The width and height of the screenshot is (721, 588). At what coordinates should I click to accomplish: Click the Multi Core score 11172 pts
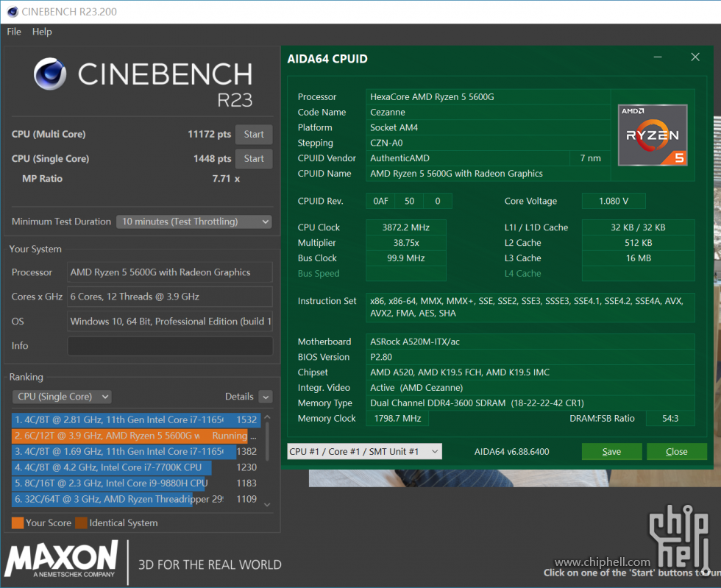[x=209, y=135]
